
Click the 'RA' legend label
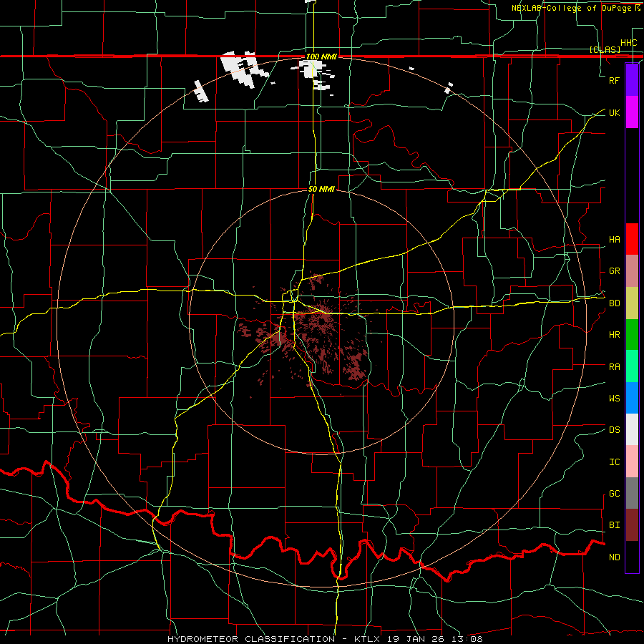coord(615,367)
